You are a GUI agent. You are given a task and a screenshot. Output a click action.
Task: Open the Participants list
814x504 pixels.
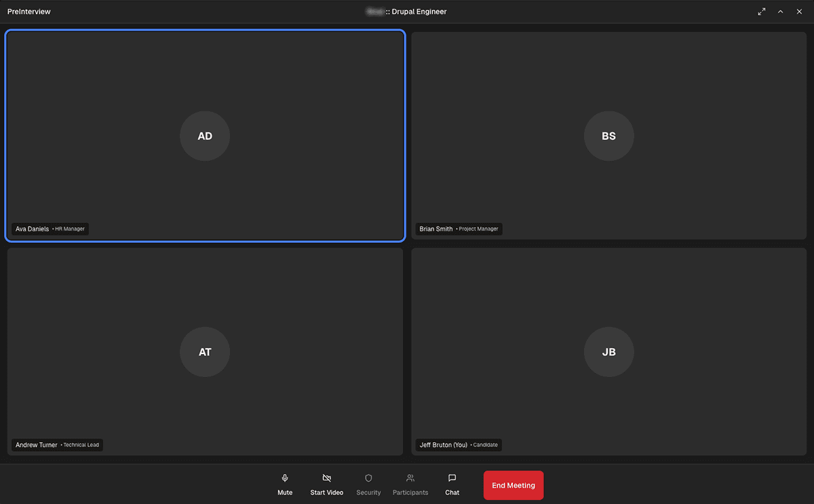point(410,484)
